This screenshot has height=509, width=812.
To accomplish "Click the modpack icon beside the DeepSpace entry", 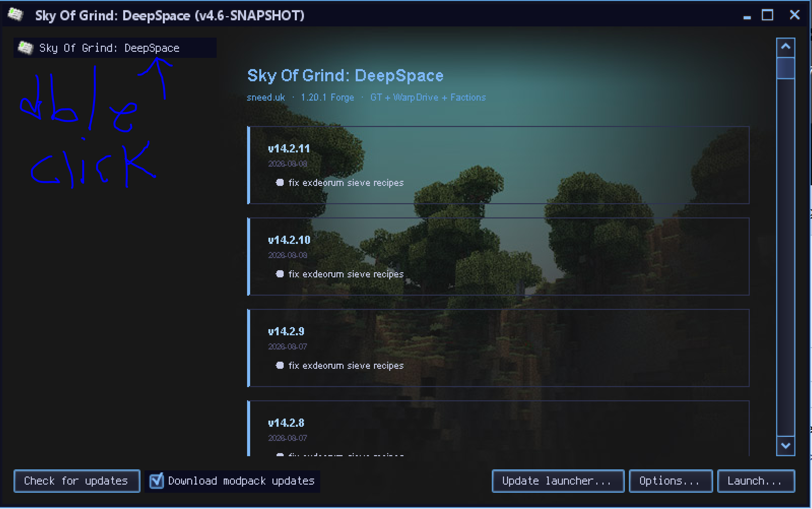I will click(x=25, y=48).
